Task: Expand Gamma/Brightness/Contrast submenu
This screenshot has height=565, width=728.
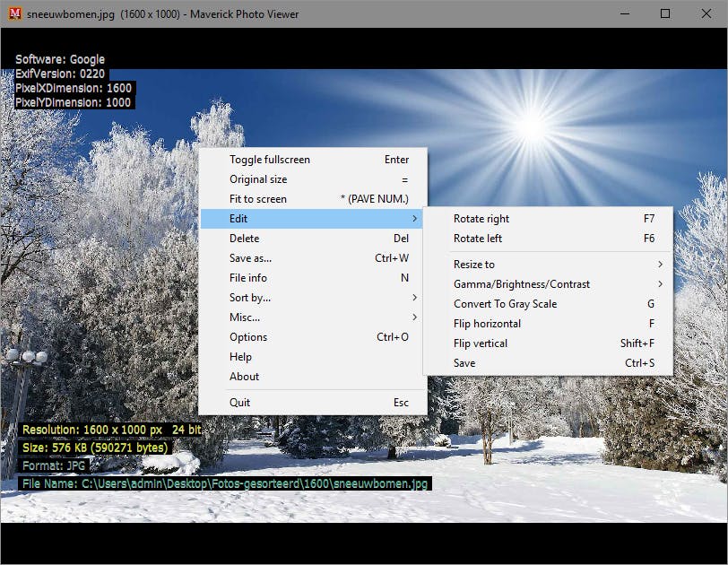Action: [x=548, y=284]
